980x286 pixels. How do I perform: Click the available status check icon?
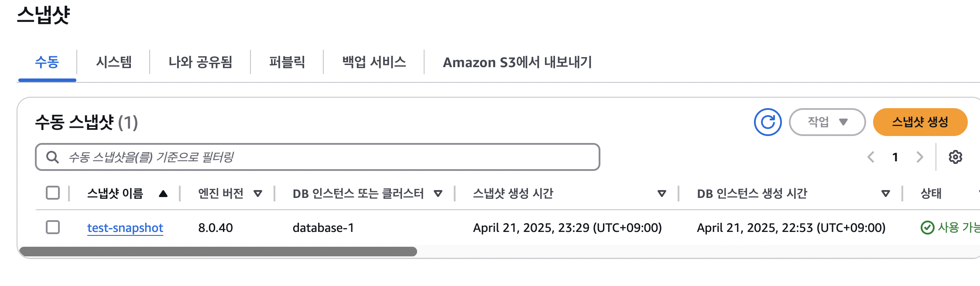(x=927, y=228)
